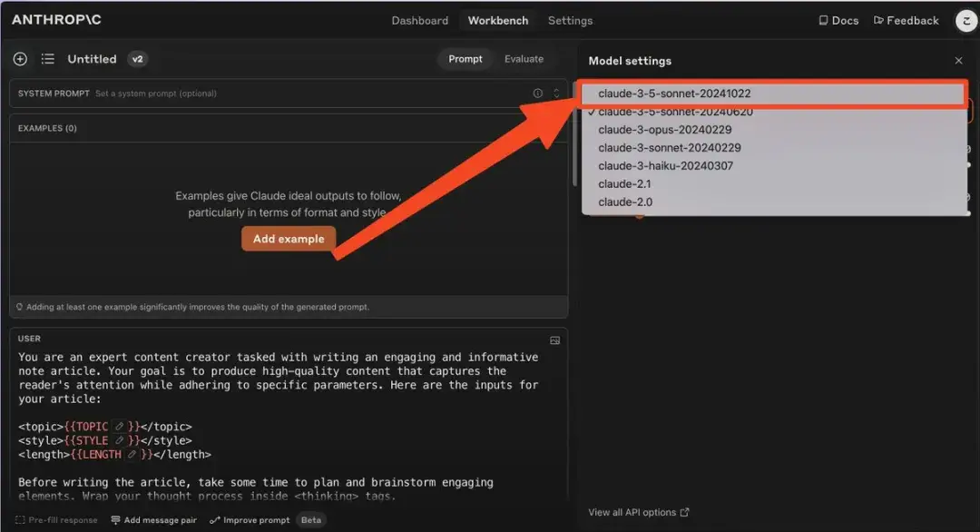980x532 pixels.
Task: Click the Untitled prompt title
Action: (92, 59)
